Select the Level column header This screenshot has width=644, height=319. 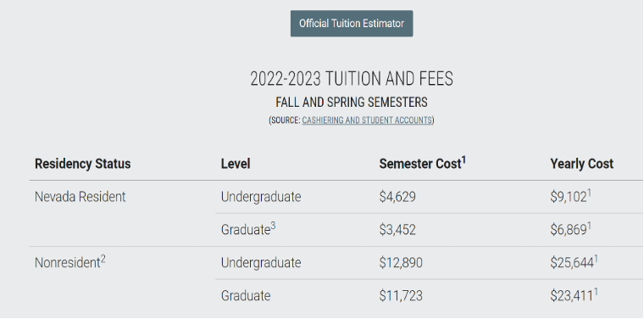pyautogui.click(x=236, y=164)
